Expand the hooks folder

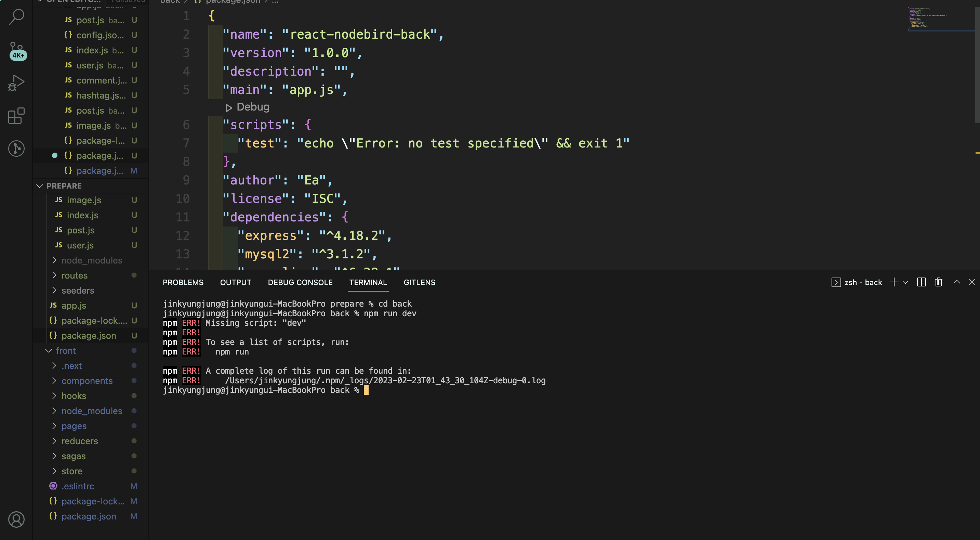[x=91, y=396]
